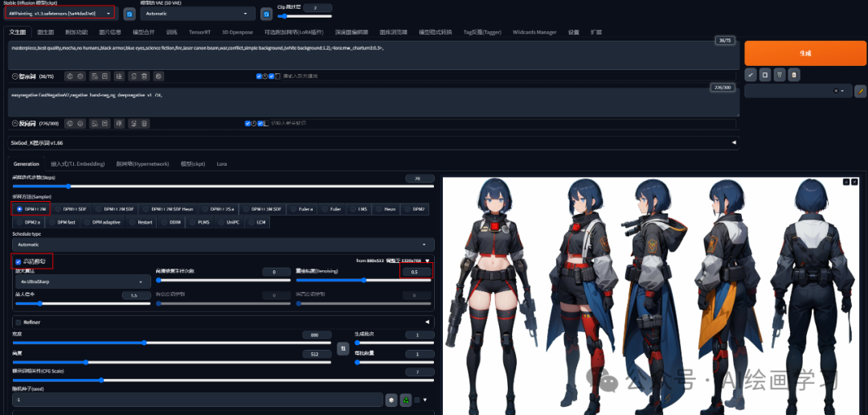Adjust the Steps slider
Image resolution: width=868 pixels, height=415 pixels.
click(x=223, y=186)
